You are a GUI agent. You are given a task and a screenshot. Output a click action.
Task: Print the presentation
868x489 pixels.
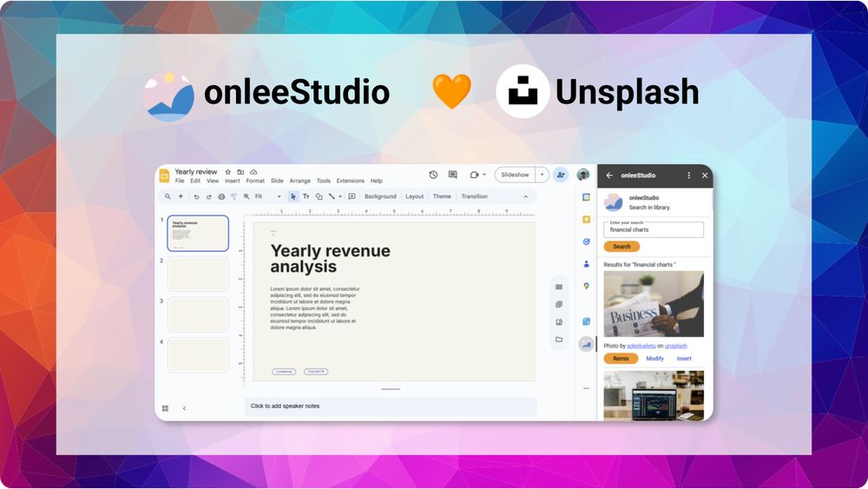tap(221, 196)
